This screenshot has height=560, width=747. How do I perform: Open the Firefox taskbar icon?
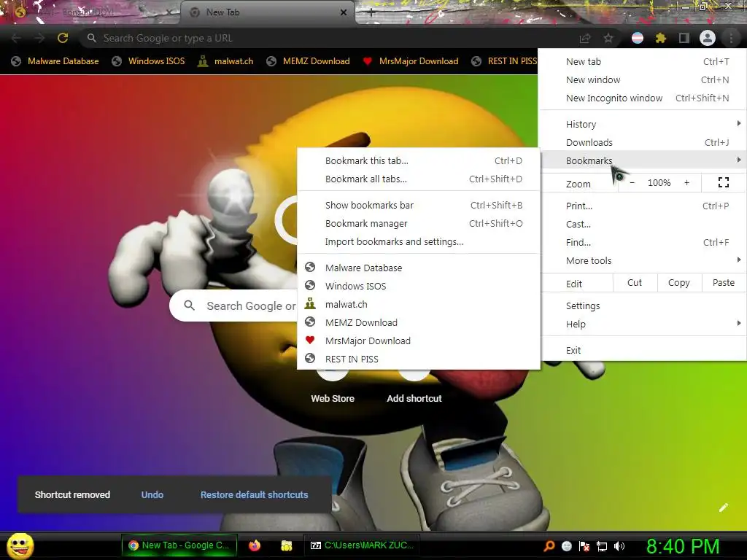(255, 545)
